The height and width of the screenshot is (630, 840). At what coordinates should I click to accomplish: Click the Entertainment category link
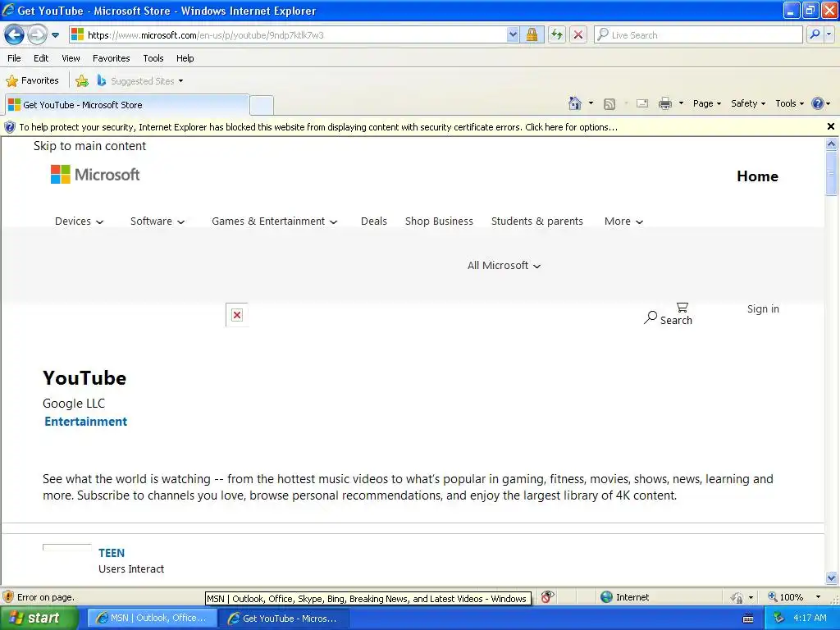tap(85, 422)
